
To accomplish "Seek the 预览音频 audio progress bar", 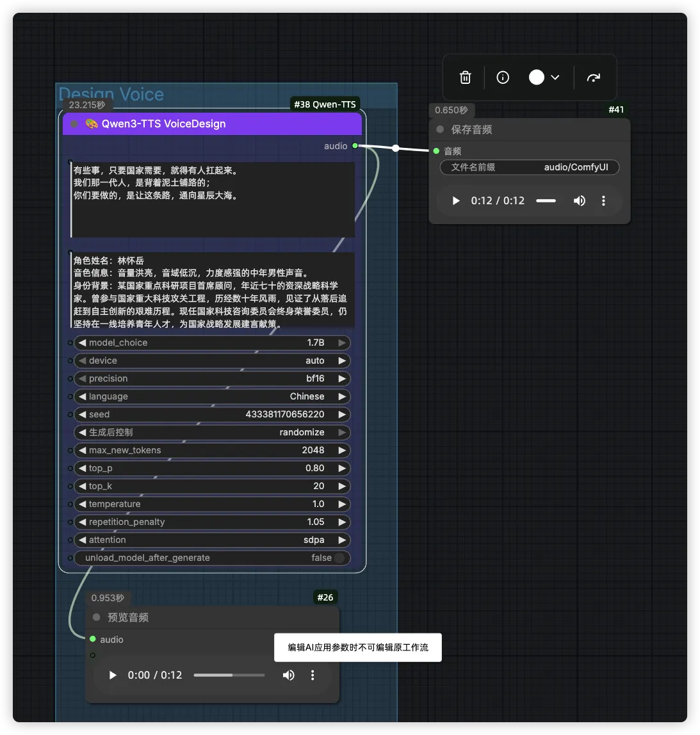I will coord(229,675).
